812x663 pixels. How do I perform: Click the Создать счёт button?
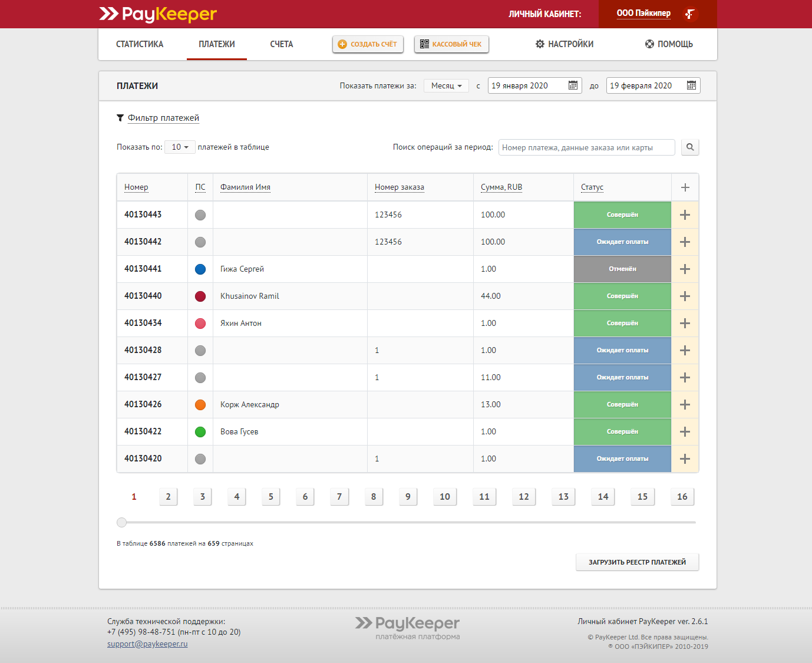tap(368, 44)
